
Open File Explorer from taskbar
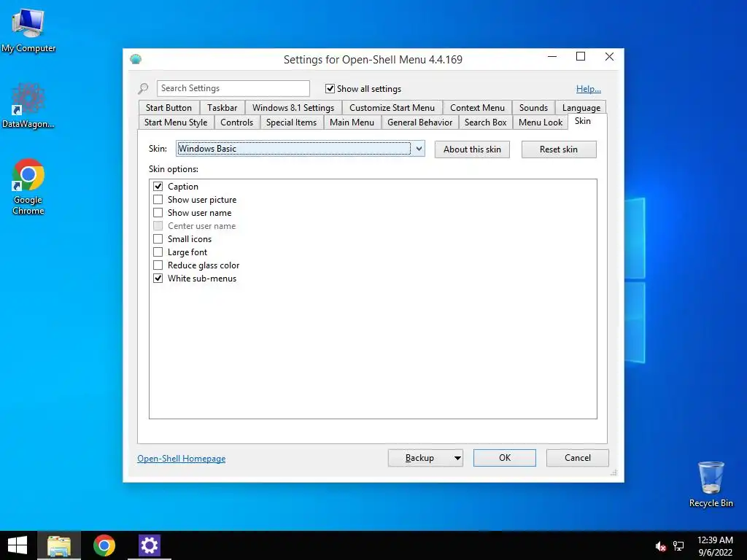click(59, 545)
